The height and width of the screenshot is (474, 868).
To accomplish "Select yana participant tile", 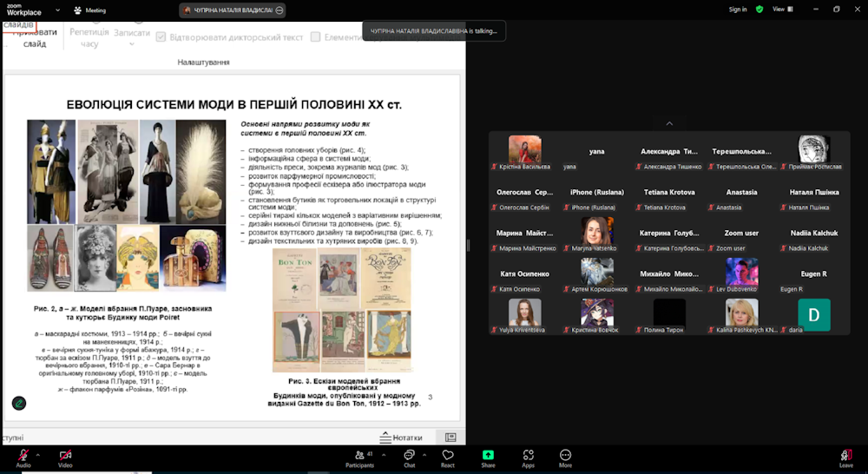I will 597,152.
